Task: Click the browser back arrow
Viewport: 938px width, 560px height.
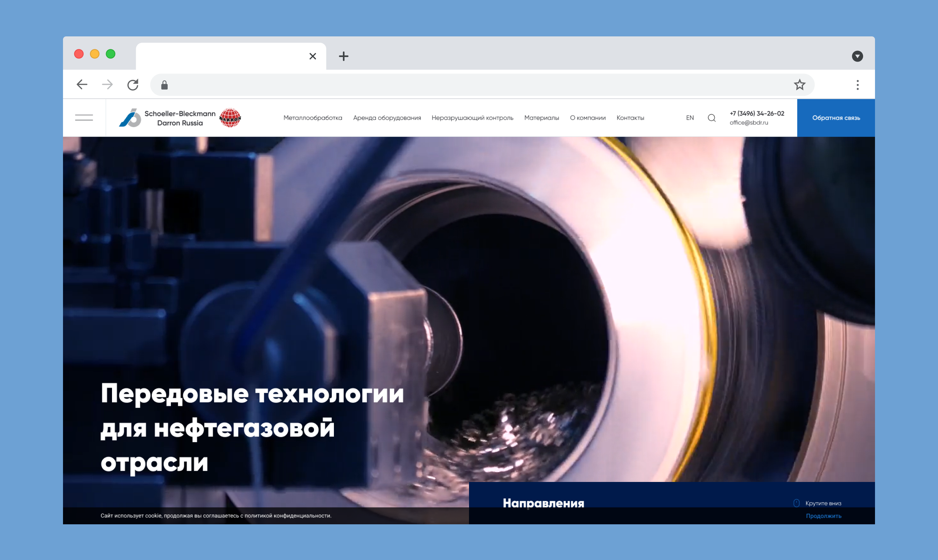Action: pyautogui.click(x=82, y=85)
